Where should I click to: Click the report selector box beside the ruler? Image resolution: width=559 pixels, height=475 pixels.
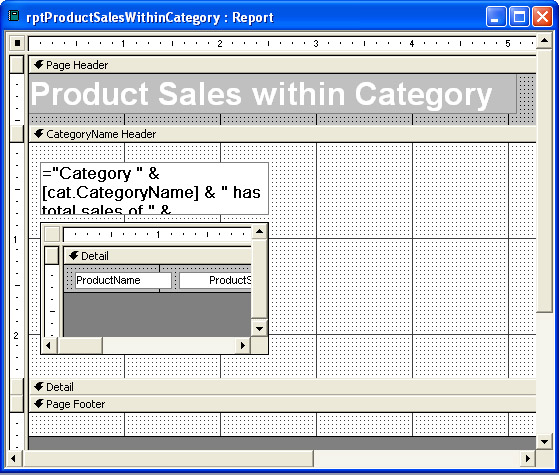coord(17,43)
